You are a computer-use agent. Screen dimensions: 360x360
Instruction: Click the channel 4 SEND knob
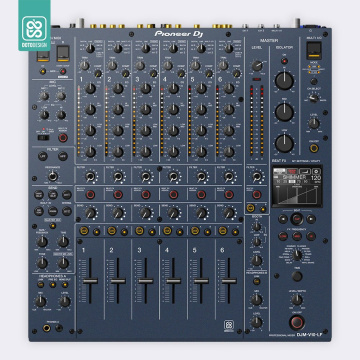(173, 213)
